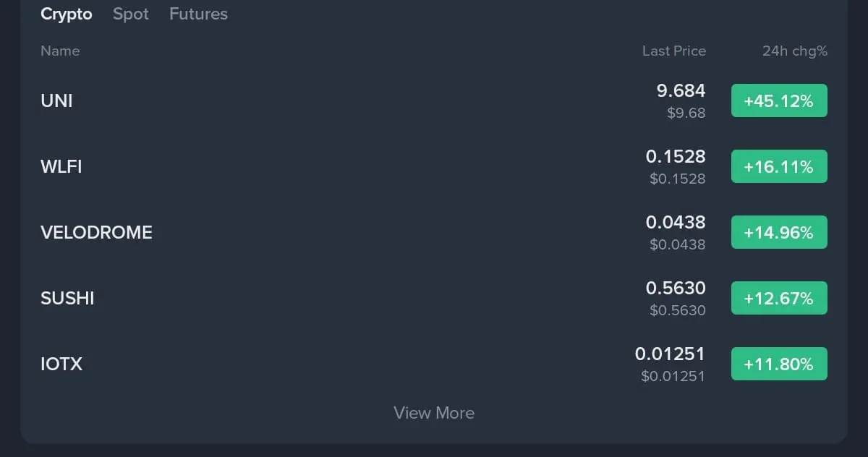This screenshot has width=868, height=457.
Task: Click the +11.80% change badge
Action: 779,364
